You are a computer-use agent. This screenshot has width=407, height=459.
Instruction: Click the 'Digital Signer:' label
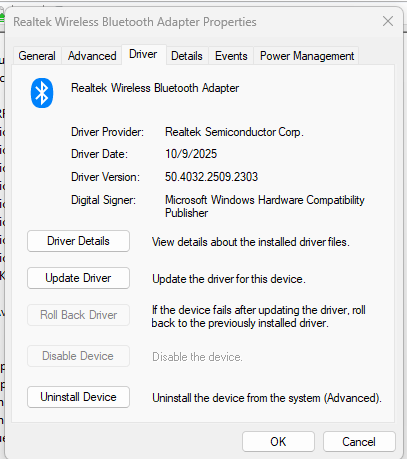(x=103, y=200)
